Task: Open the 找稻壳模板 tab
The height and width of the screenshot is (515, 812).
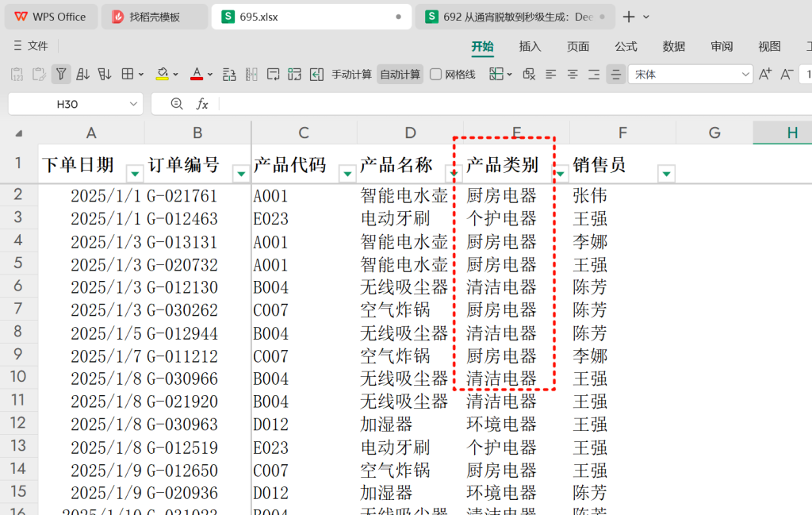Action: pyautogui.click(x=155, y=17)
